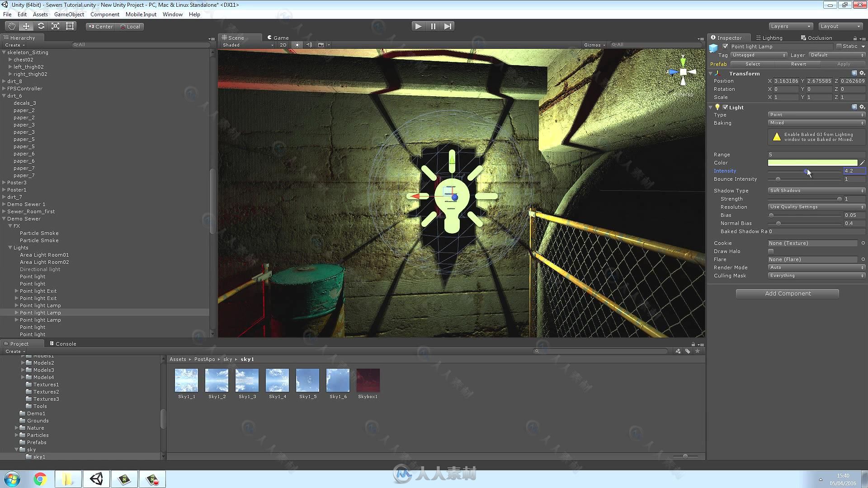This screenshot has width=868, height=488.
Task: Toggle Gizmos visibility in scene view
Action: point(591,44)
